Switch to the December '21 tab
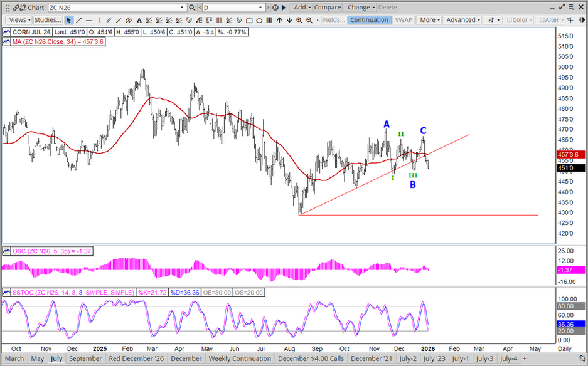Viewport: 588px width, 366px height. pos(372,358)
